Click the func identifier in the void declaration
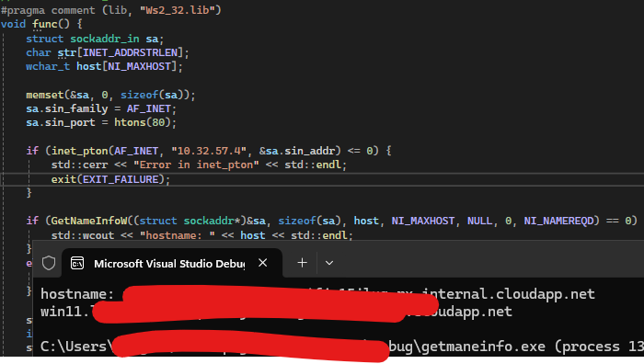The width and height of the screenshot is (644, 364). point(45,24)
